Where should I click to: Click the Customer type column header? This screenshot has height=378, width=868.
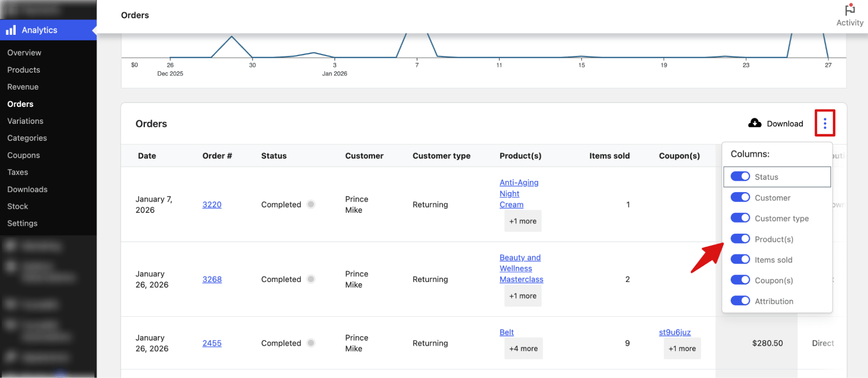[442, 156]
